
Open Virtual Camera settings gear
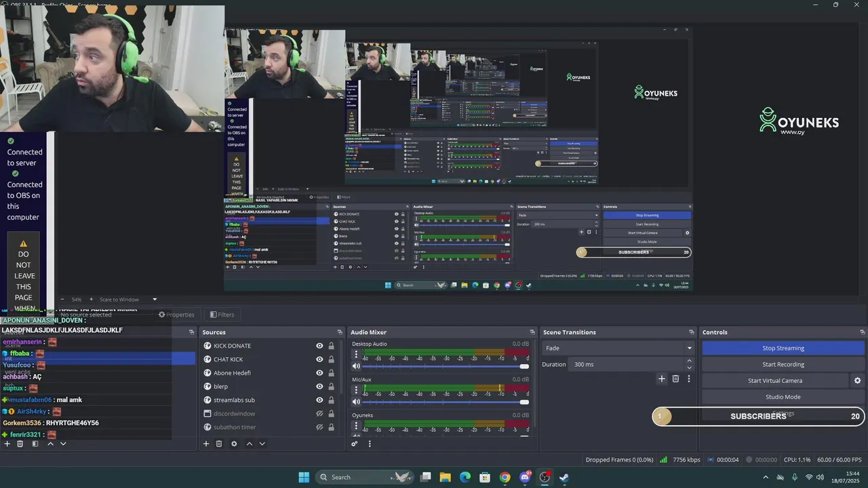(857, 381)
